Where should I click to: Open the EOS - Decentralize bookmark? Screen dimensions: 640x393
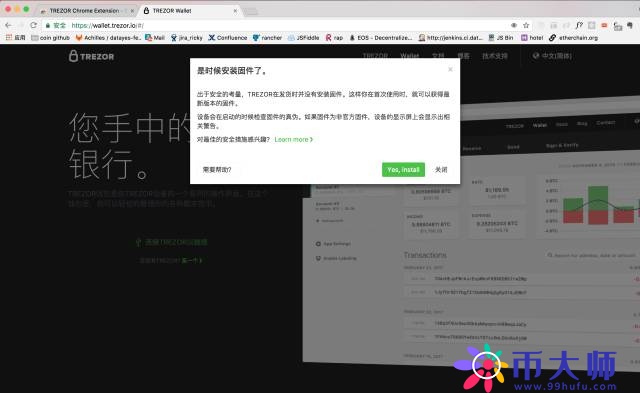(x=381, y=38)
